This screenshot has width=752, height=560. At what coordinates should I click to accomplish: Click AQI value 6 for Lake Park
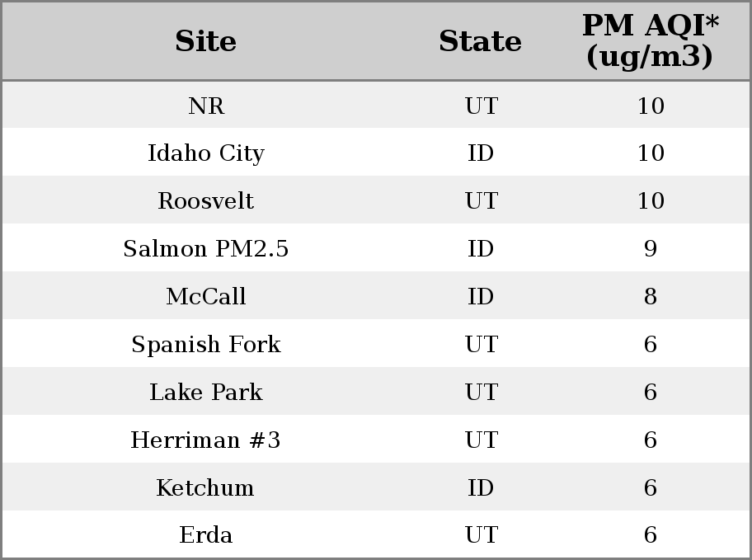651,392
